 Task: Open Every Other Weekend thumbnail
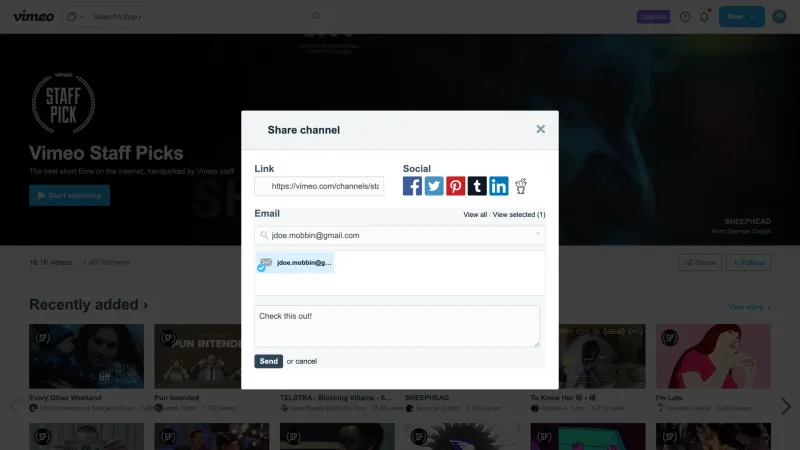pos(86,356)
